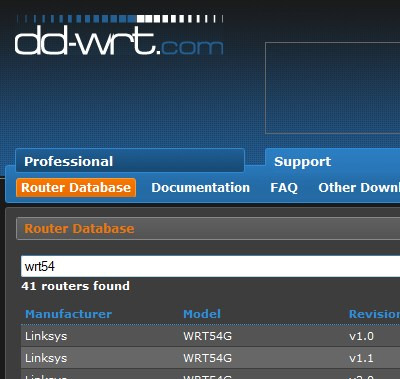
Task: Click the dd-wrt.com logo
Action: 119,36
